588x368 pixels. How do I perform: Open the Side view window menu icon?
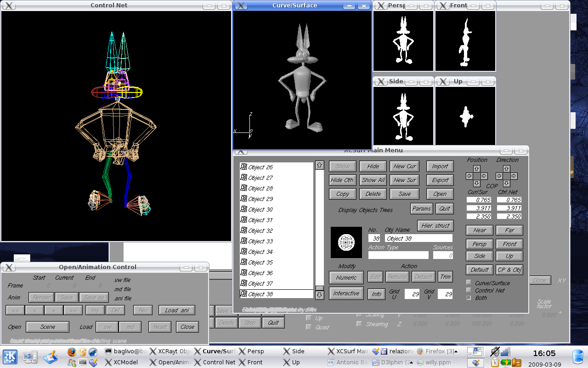pos(382,81)
